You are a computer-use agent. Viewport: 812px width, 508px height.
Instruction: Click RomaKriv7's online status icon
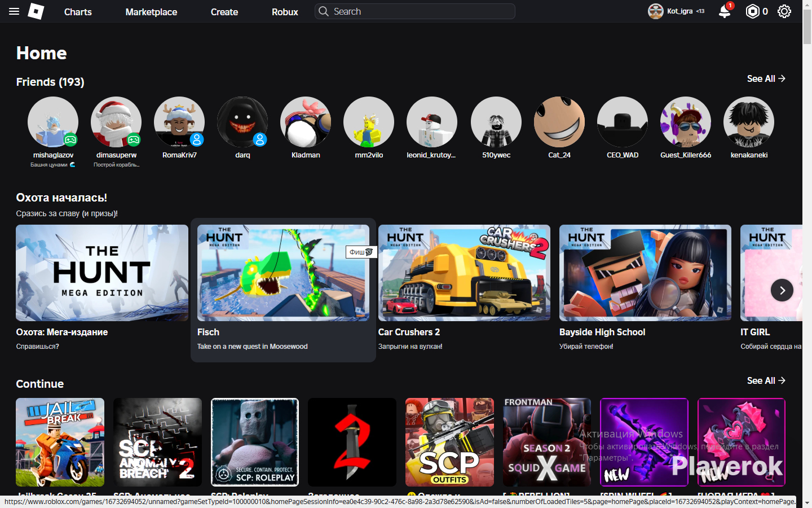[x=197, y=139]
